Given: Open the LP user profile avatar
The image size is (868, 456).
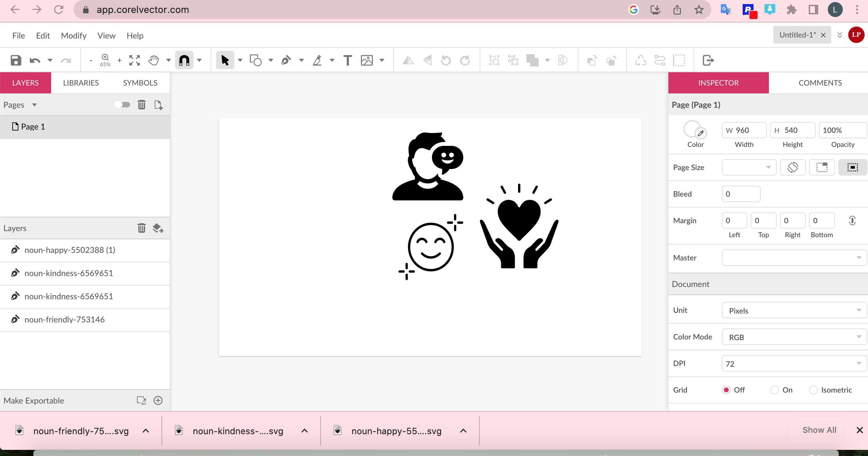Looking at the screenshot, I should coord(856,35).
